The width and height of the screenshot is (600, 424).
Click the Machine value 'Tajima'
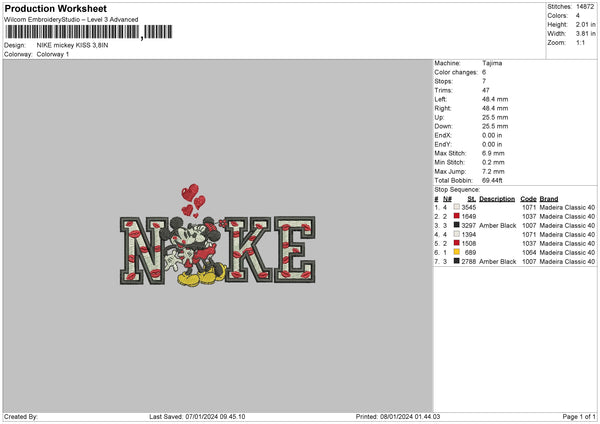point(492,63)
